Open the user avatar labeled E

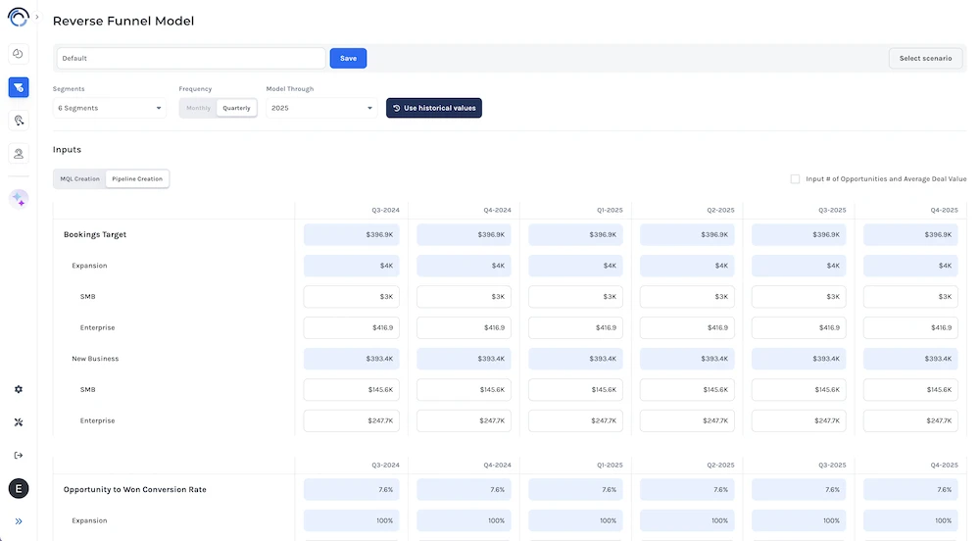pyautogui.click(x=18, y=488)
